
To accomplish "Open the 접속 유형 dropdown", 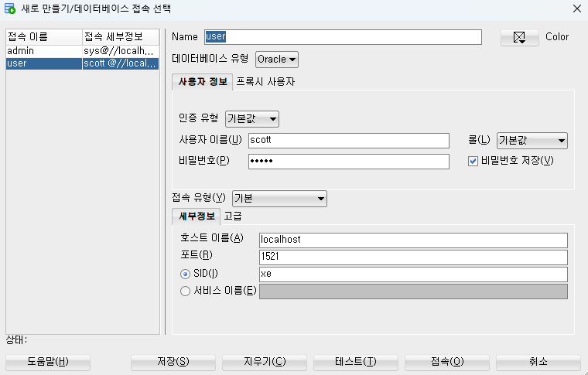I will (279, 199).
